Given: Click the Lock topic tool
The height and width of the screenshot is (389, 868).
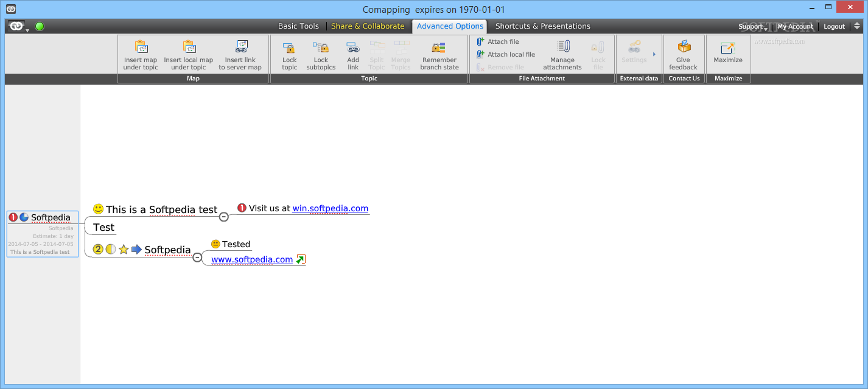Looking at the screenshot, I should click(290, 55).
